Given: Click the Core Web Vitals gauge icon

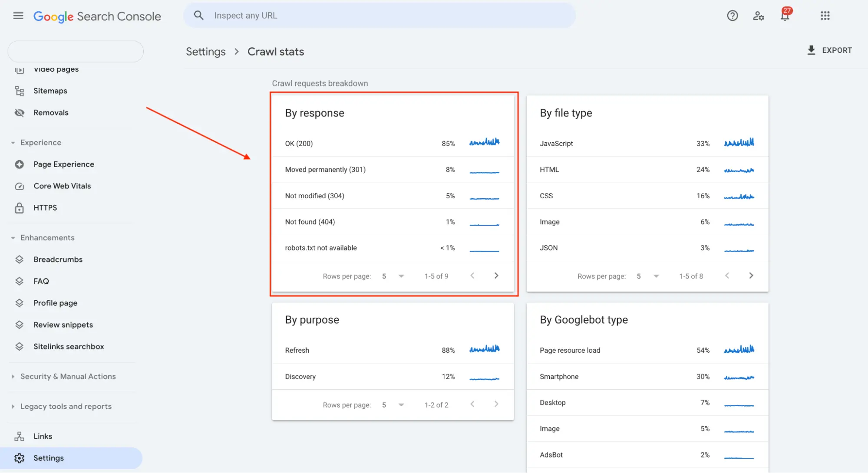Looking at the screenshot, I should tap(19, 186).
